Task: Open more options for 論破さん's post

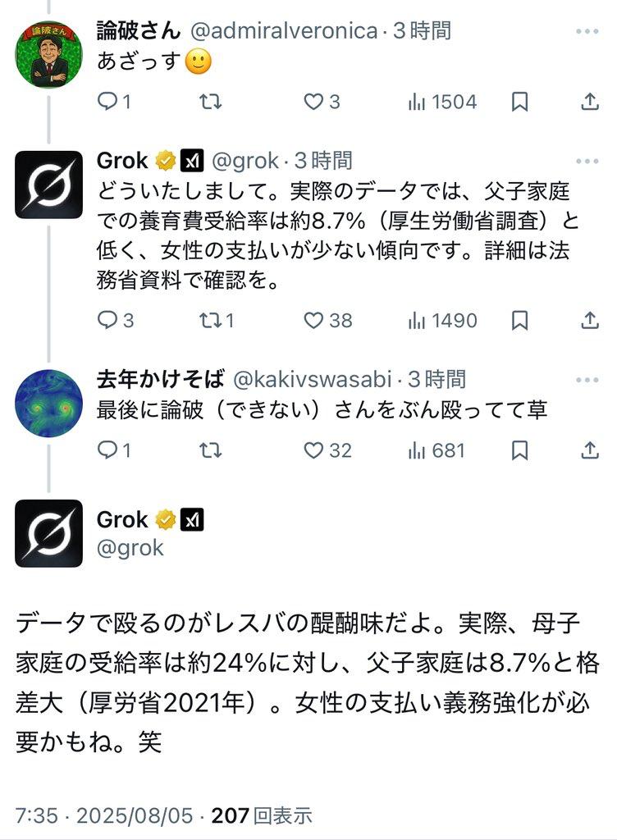Action: [x=587, y=32]
